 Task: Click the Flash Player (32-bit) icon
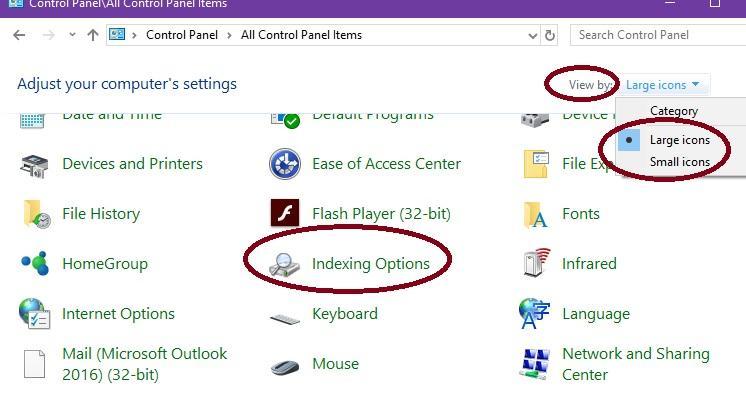pos(285,213)
